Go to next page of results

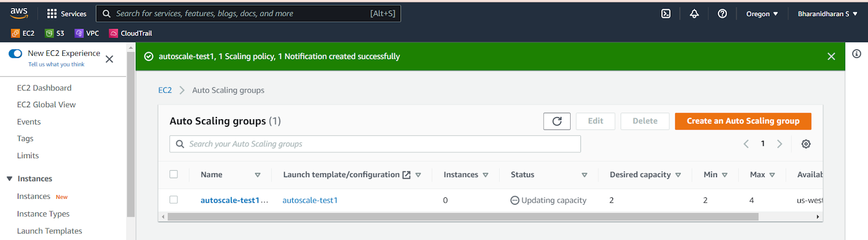click(x=780, y=144)
